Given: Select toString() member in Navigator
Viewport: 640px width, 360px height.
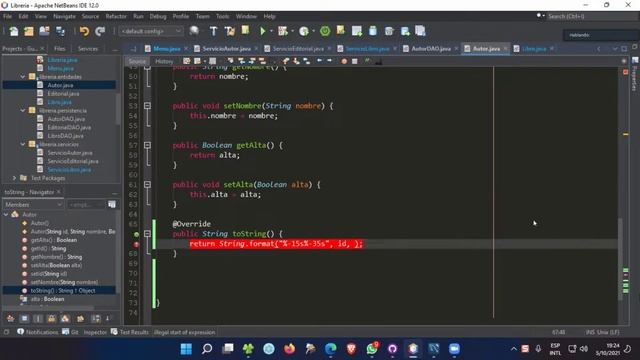Looking at the screenshot, I should 63,291.
